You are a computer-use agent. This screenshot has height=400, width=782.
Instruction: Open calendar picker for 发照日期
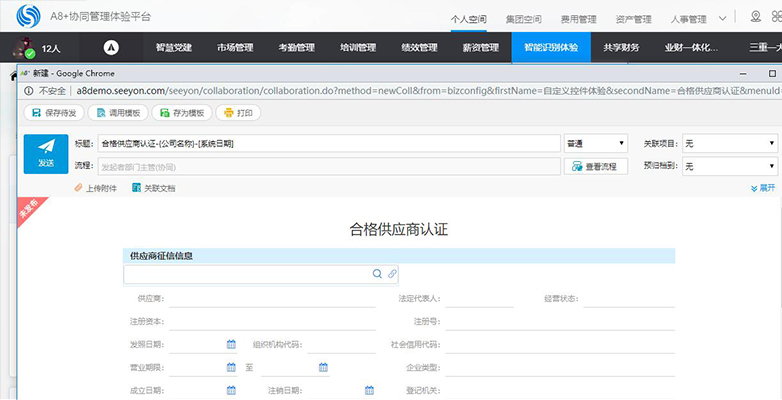[x=231, y=344]
